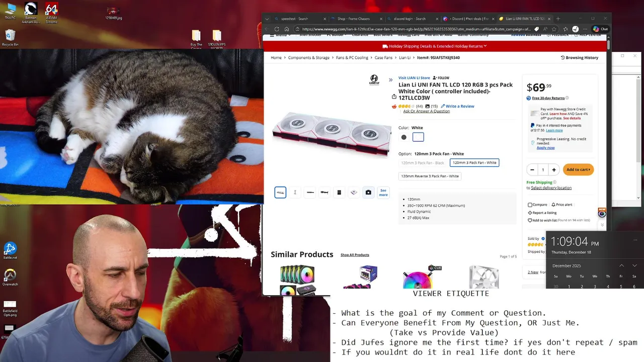644x362 pixels.
Task: Open STOLEN FPS SECRETS folder
Action: 217,40
